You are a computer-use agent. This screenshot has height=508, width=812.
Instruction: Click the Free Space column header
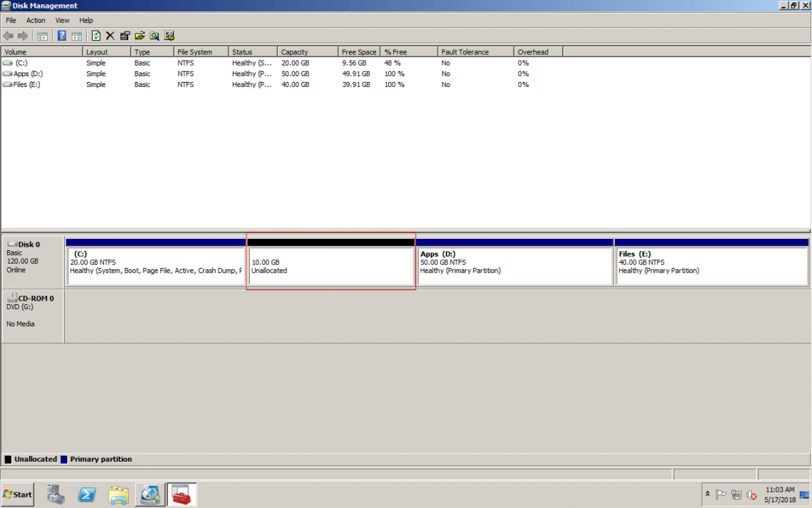pos(359,52)
